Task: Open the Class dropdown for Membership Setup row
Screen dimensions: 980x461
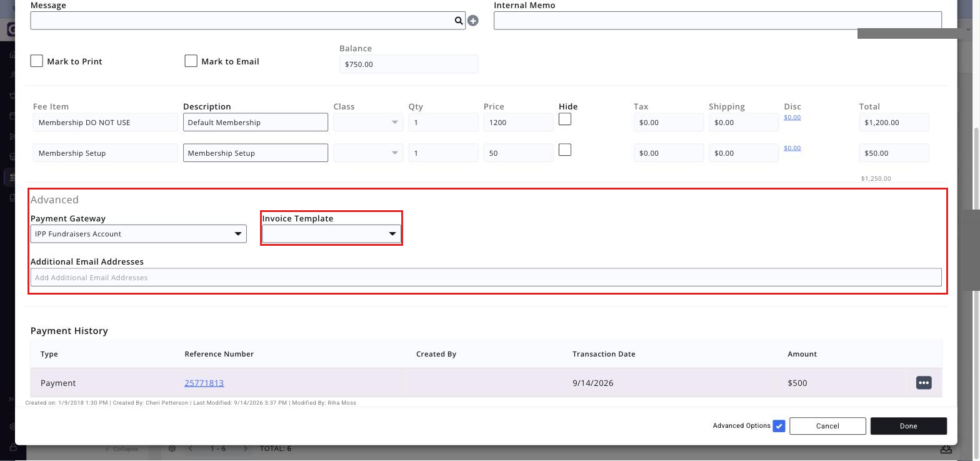Action: click(x=368, y=153)
